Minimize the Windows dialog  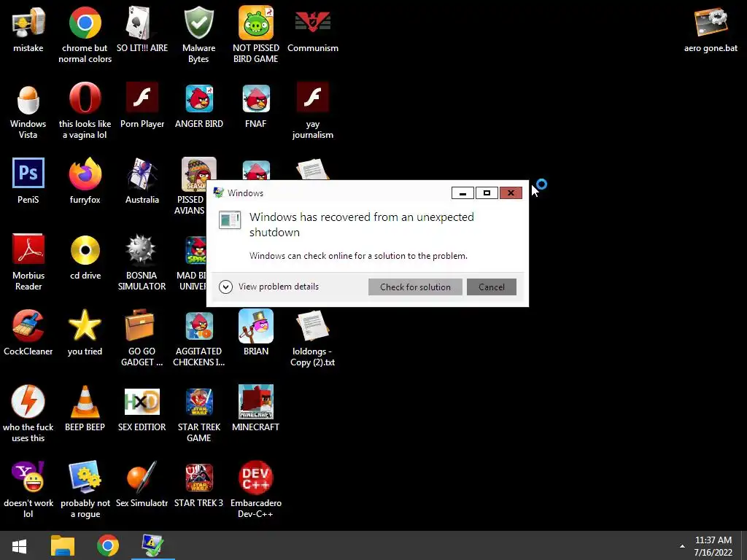pyautogui.click(x=462, y=192)
